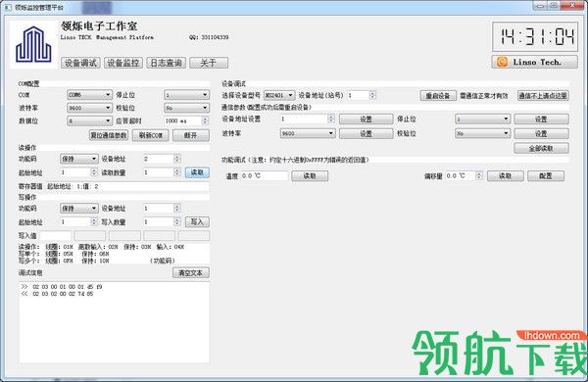
Task: Open the COM port dropdown
Action: coord(89,95)
